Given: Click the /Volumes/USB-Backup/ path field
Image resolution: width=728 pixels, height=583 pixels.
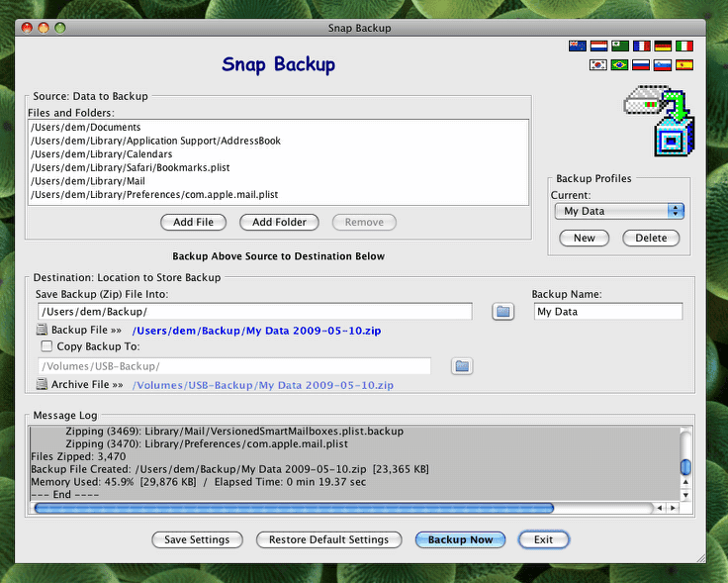Looking at the screenshot, I should (234, 366).
